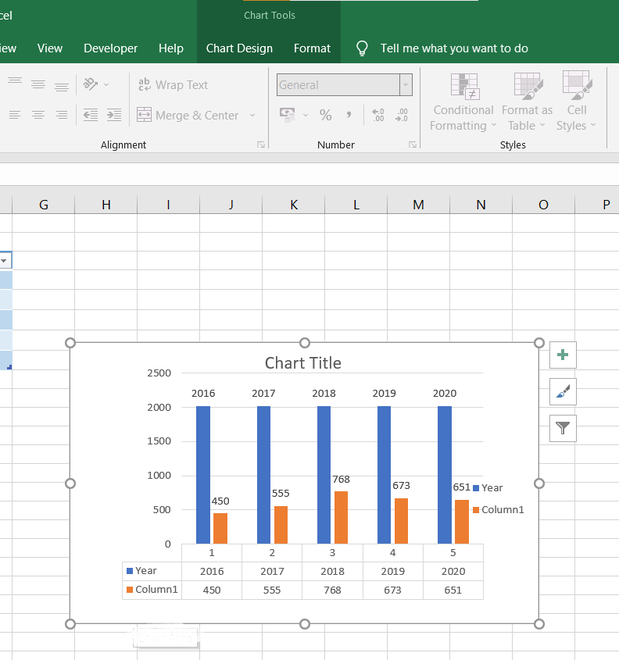619x660 pixels.
Task: Click the Tell me what you want search box
Action: 454,48
